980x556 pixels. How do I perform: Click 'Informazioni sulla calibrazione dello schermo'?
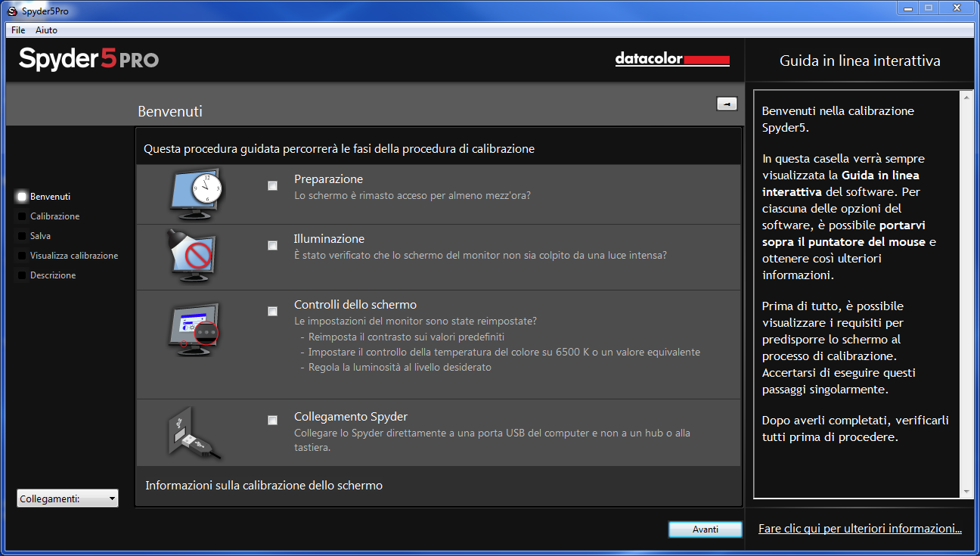coord(264,486)
